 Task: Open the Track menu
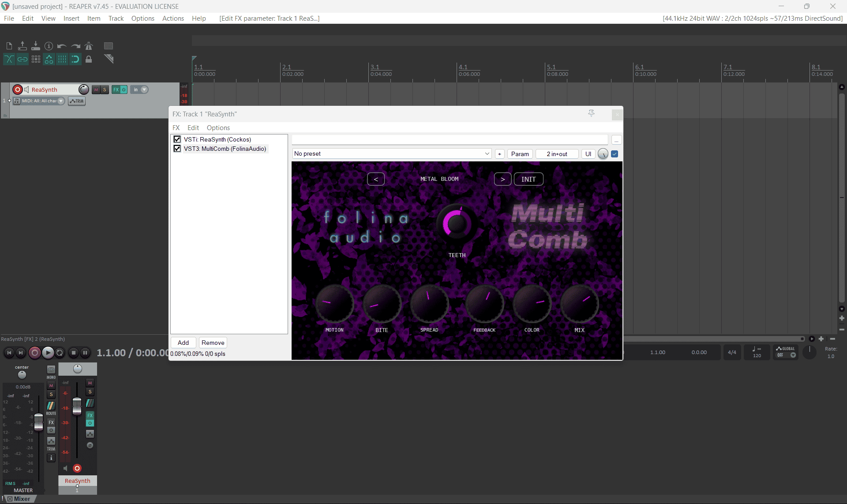(x=116, y=18)
